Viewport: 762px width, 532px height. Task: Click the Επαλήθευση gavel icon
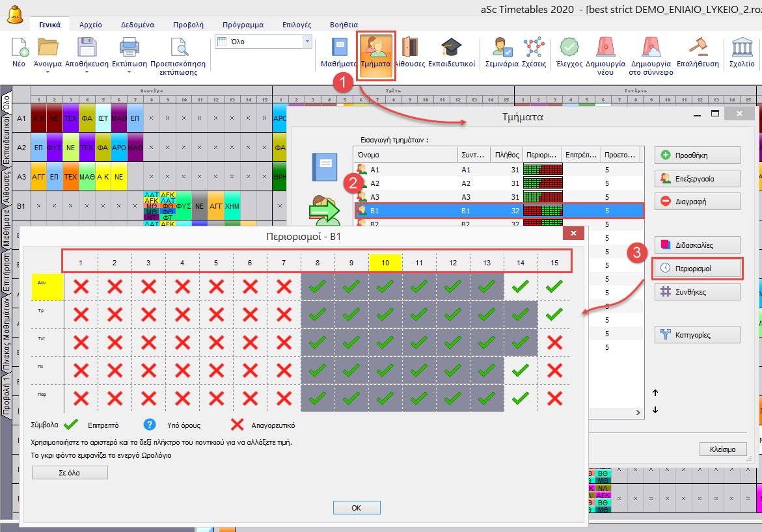point(698,49)
